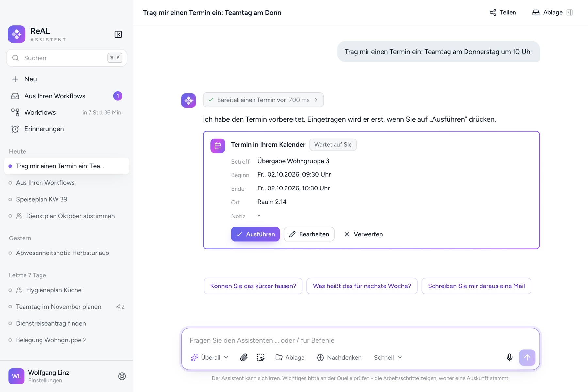The width and height of the screenshot is (588, 392).
Task: Share the conversation via Teilen
Action: pyautogui.click(x=503, y=12)
